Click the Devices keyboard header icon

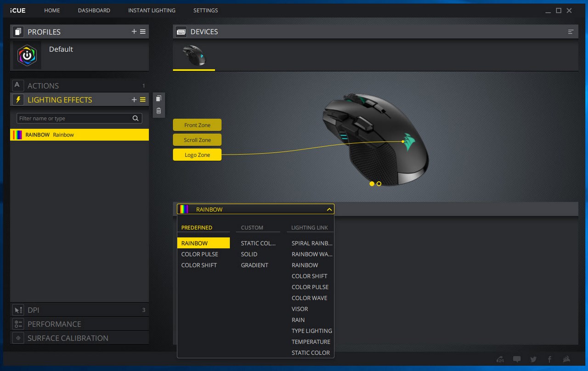[x=181, y=32]
